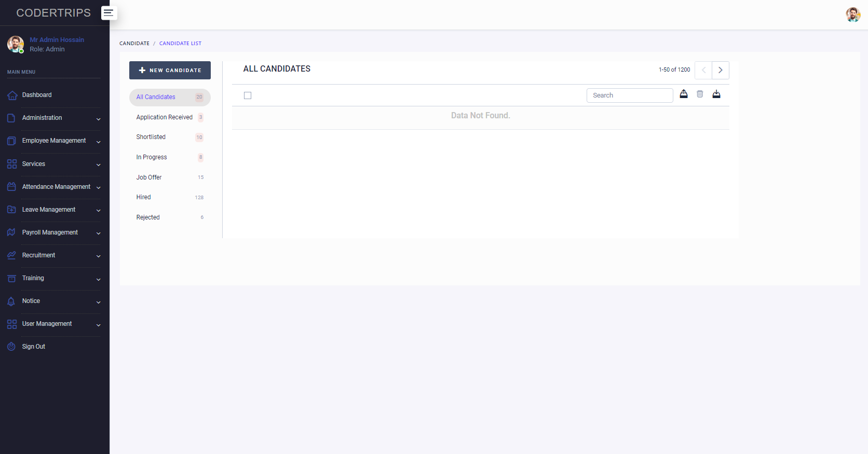The image size is (868, 454).
Task: Click the Attendance Management calendar icon
Action: [x=11, y=187]
